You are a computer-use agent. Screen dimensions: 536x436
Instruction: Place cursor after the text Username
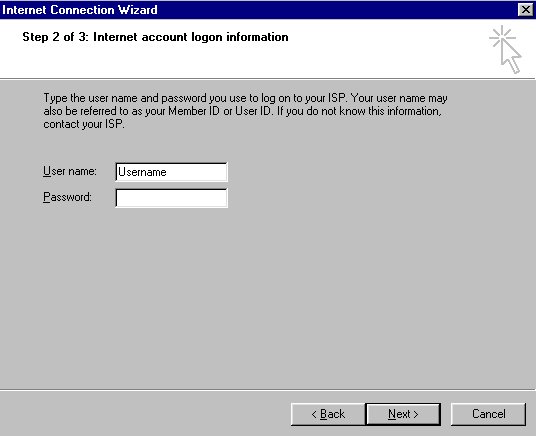click(168, 172)
